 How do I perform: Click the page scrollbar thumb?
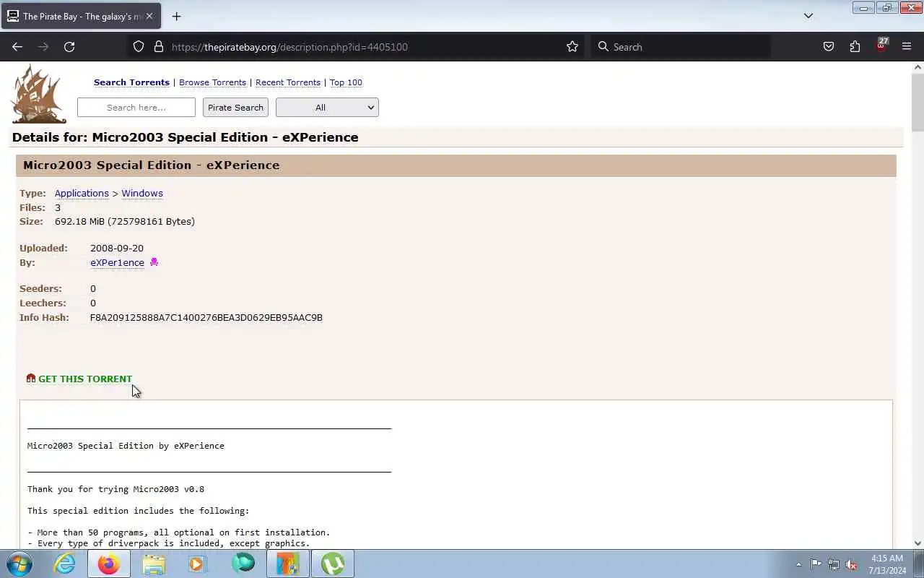[918, 101]
